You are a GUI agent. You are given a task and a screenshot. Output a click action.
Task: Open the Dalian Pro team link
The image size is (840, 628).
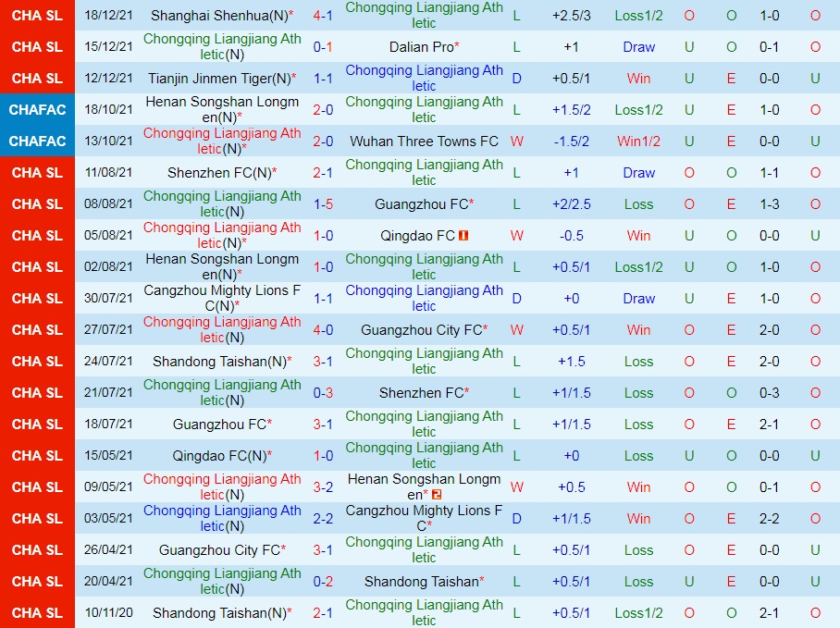click(x=423, y=46)
